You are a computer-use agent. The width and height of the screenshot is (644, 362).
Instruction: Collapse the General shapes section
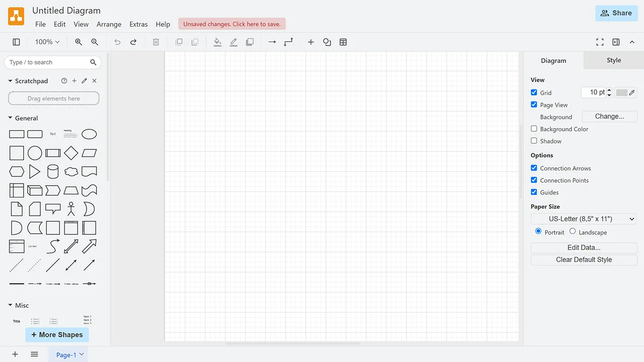[x=10, y=118]
